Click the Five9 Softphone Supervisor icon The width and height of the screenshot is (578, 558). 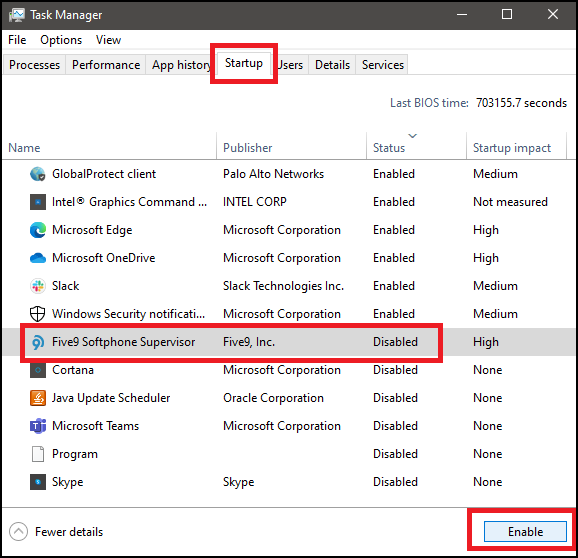pyautogui.click(x=38, y=342)
